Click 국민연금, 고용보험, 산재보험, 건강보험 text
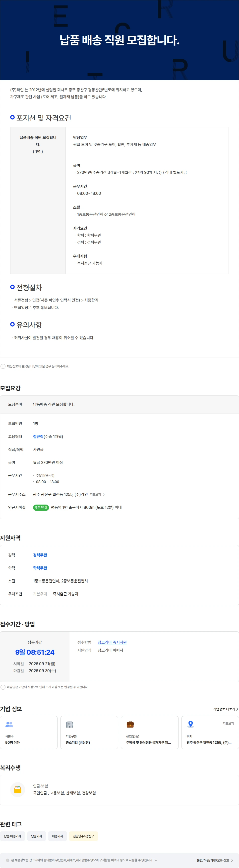Screen dimensions: 239x868 click(64, 793)
